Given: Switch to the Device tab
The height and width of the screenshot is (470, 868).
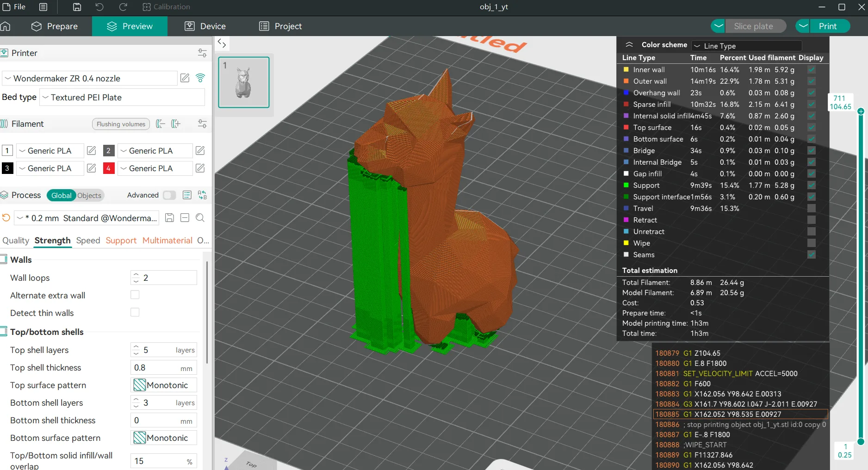Looking at the screenshot, I should pyautogui.click(x=205, y=26).
